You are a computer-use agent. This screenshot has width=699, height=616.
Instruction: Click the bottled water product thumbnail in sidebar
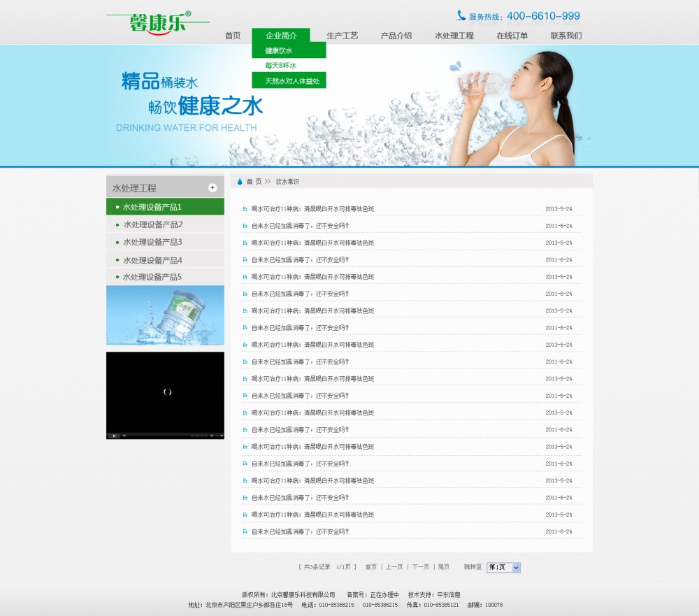tap(164, 315)
